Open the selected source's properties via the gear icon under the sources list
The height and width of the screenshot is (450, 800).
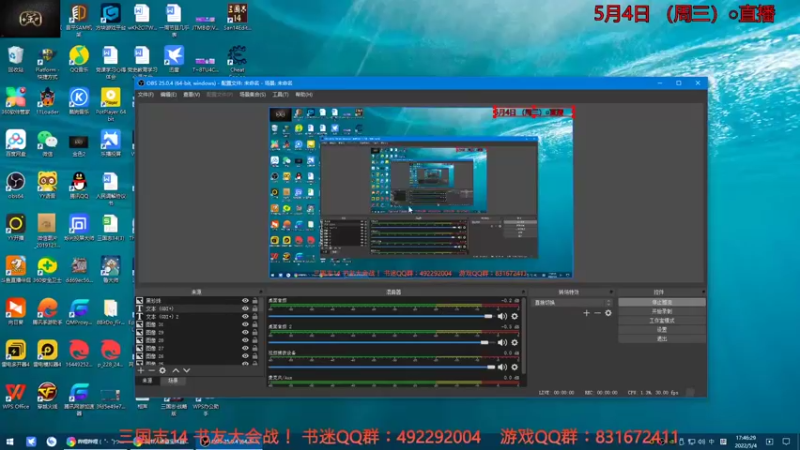(162, 370)
